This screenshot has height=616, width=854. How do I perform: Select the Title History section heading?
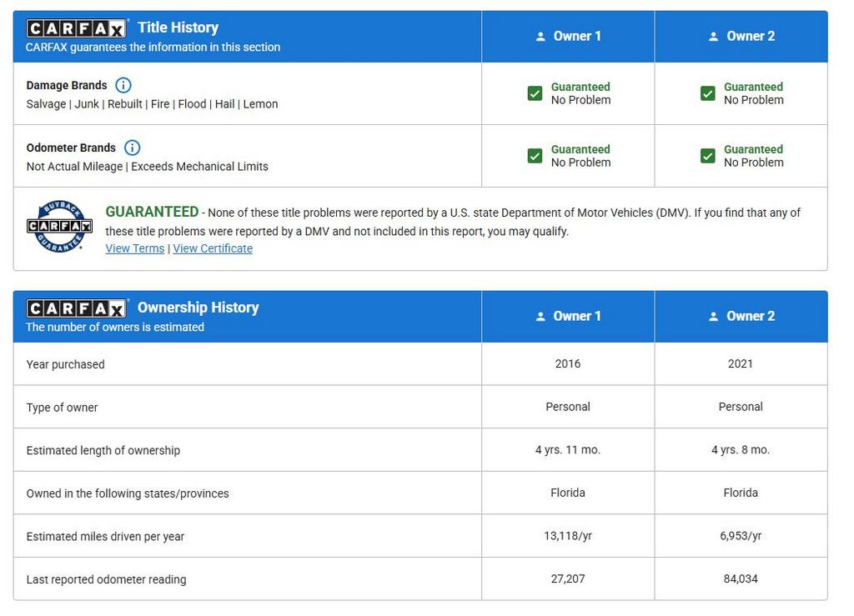tap(178, 28)
